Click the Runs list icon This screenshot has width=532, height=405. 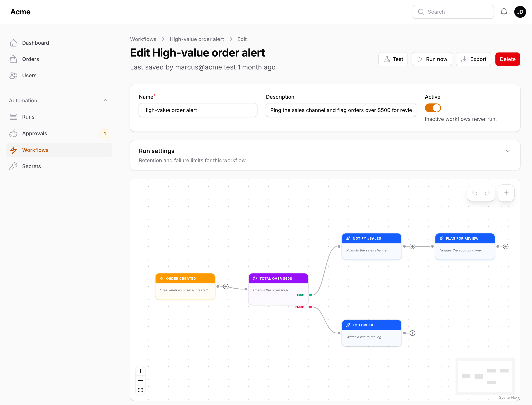coord(13,117)
